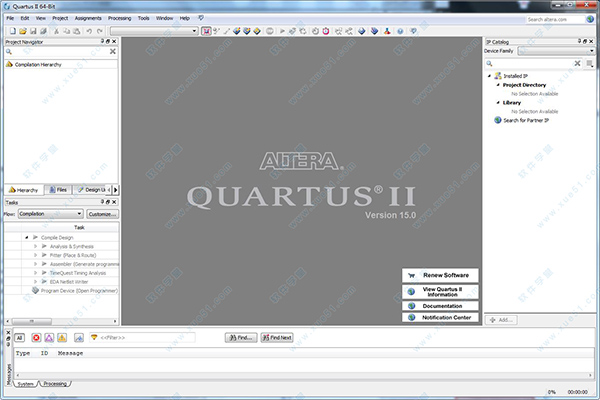Switch to the Files tab in Project Navigator
Image resolution: width=600 pixels, height=400 pixels.
(x=58, y=190)
